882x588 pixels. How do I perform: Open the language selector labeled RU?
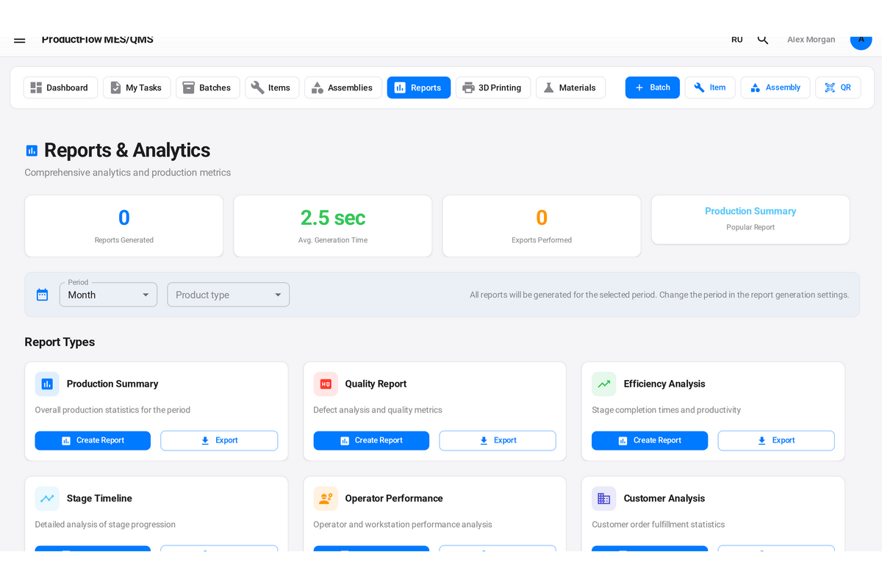click(x=736, y=40)
